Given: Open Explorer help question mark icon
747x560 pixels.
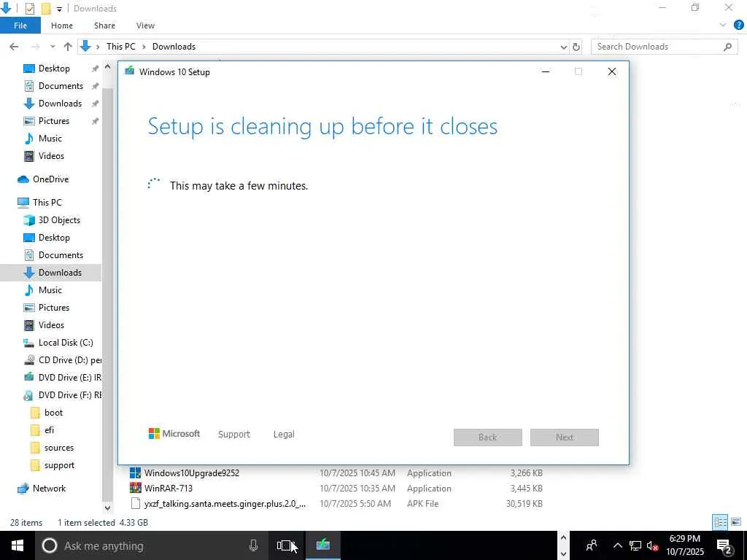Looking at the screenshot, I should click(x=739, y=26).
